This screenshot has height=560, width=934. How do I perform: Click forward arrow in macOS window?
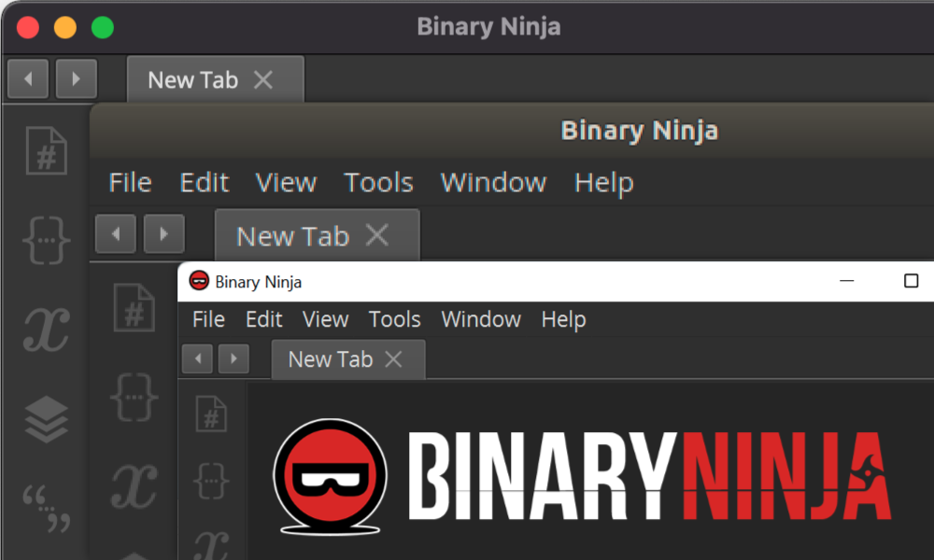[x=77, y=78]
